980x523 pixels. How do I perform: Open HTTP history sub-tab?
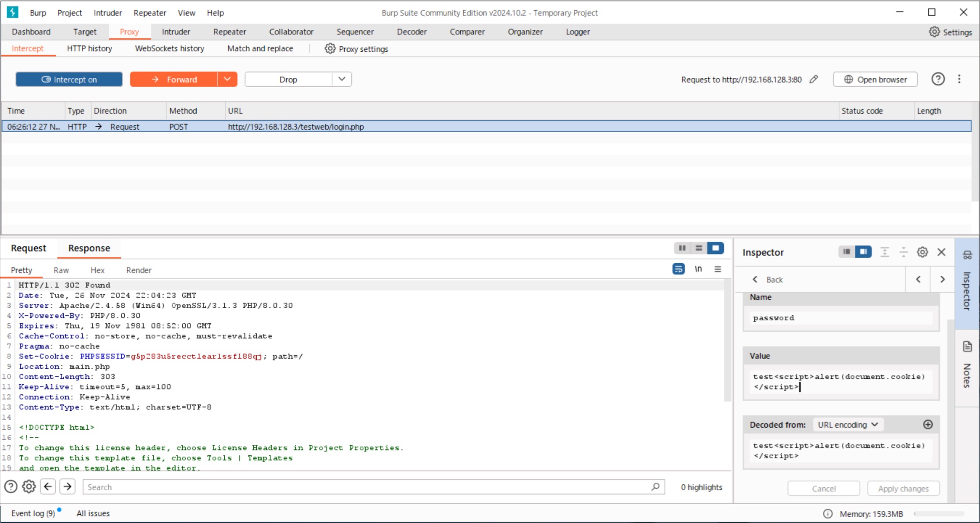[x=89, y=48]
